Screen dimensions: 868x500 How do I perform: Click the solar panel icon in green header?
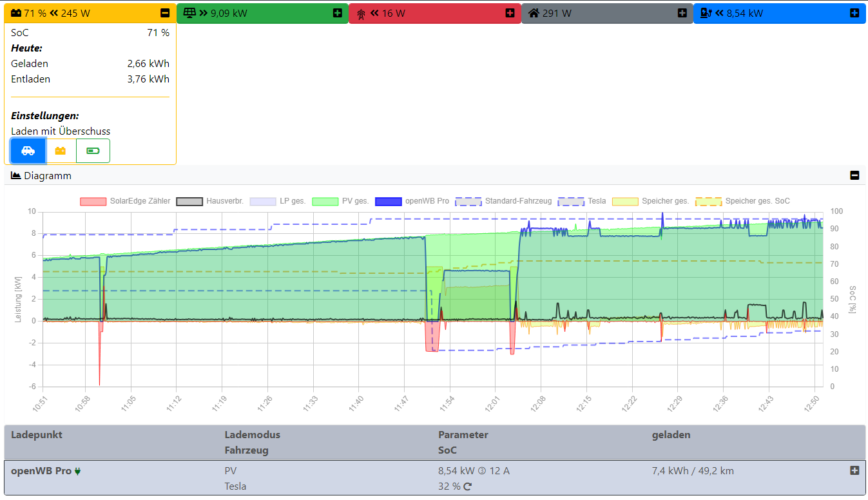point(189,13)
